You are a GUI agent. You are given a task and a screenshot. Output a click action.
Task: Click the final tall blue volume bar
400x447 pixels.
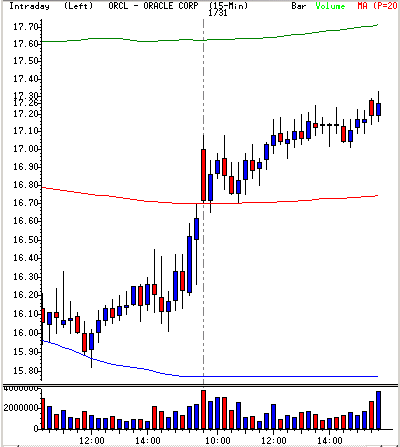(378, 410)
